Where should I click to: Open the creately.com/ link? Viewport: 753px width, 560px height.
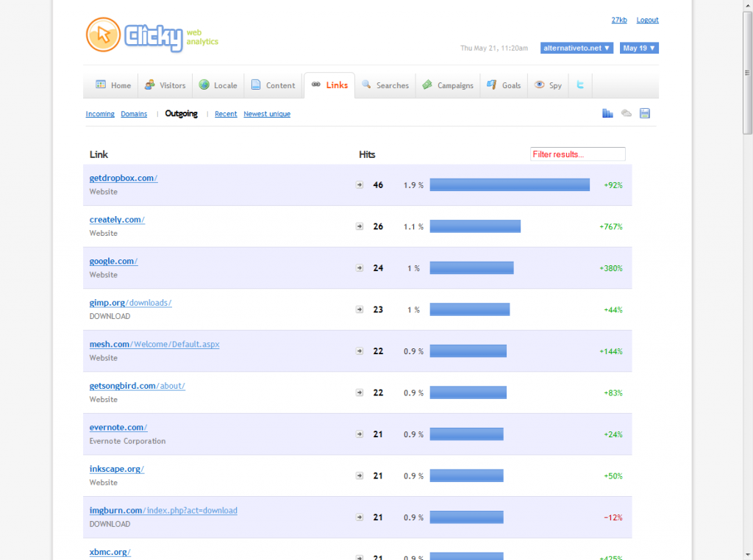(117, 220)
